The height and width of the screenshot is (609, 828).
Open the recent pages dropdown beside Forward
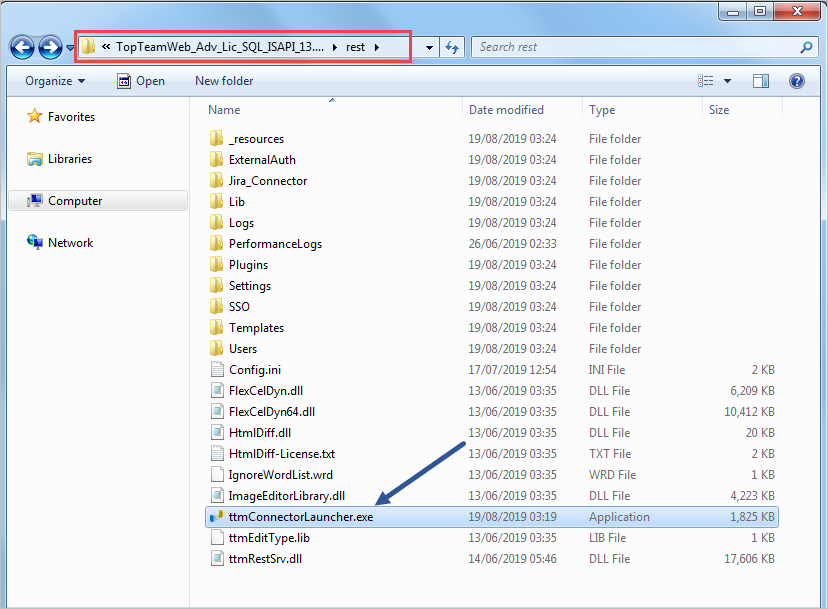(x=70, y=48)
